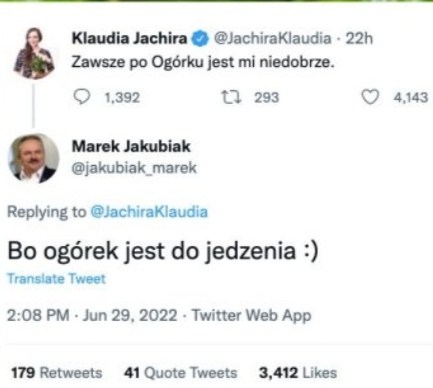Viewport: 433px width, 388px height.
Task: Like the tweet via the heart icon
Action: pyautogui.click(x=370, y=97)
